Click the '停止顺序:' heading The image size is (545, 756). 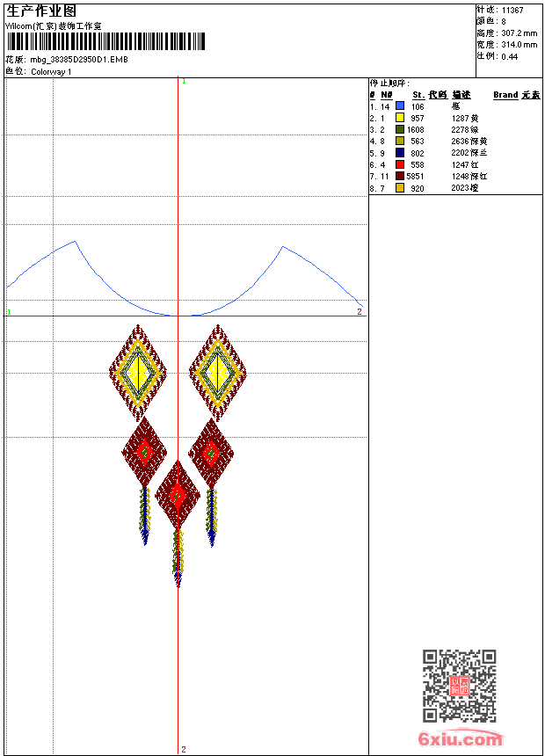(389, 83)
